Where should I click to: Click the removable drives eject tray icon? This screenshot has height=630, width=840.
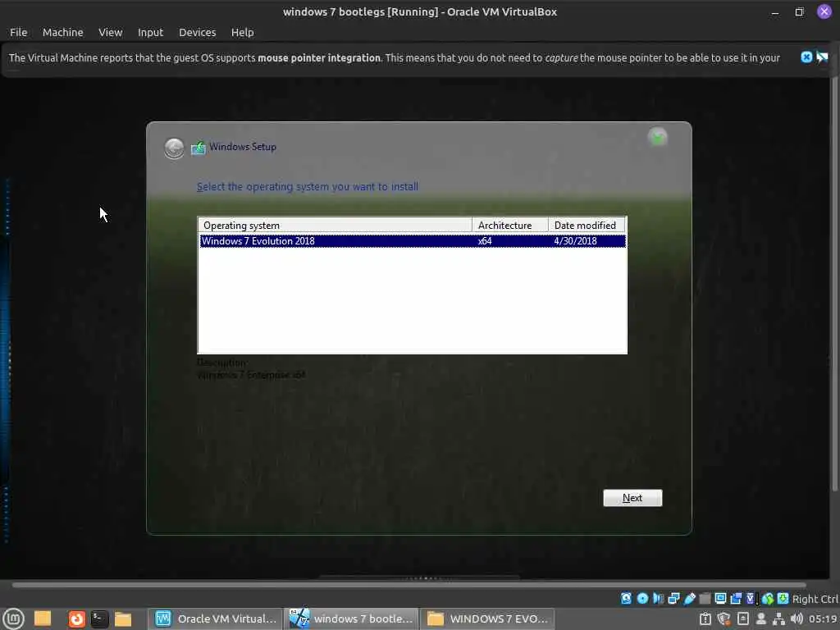743,619
